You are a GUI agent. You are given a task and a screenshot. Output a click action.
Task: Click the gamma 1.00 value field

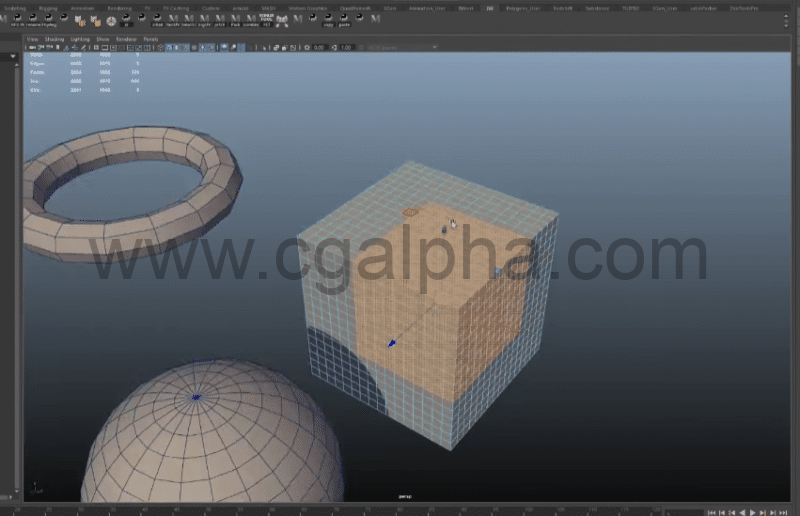pos(347,47)
